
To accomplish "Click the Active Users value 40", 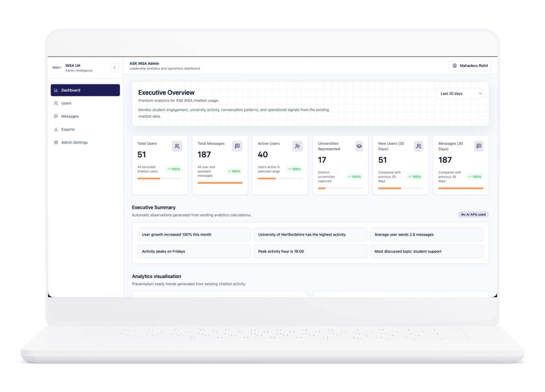I will pos(263,155).
